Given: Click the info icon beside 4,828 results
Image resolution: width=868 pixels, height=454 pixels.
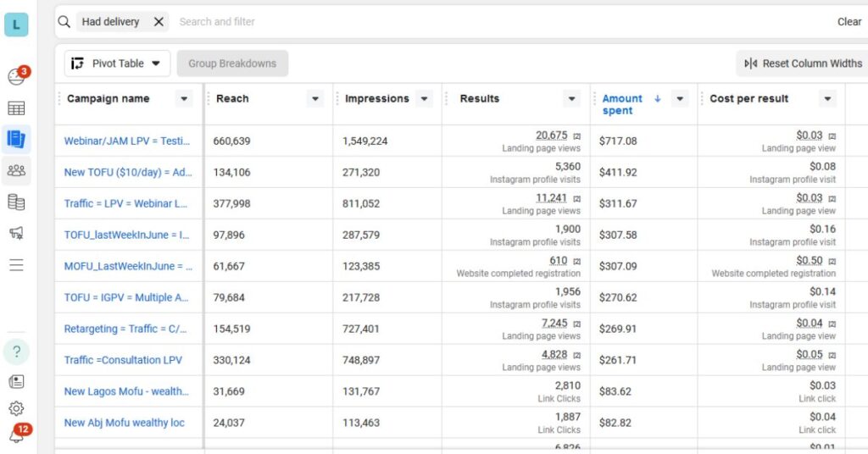Looking at the screenshot, I should point(576,355).
